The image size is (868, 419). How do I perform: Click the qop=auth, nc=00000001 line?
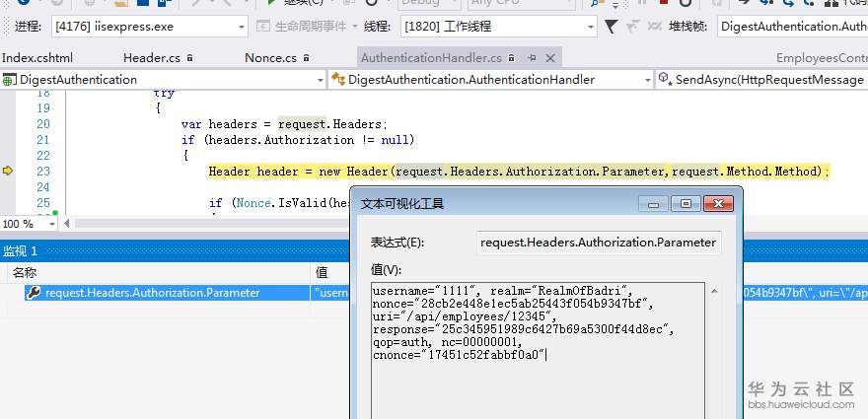tap(447, 343)
